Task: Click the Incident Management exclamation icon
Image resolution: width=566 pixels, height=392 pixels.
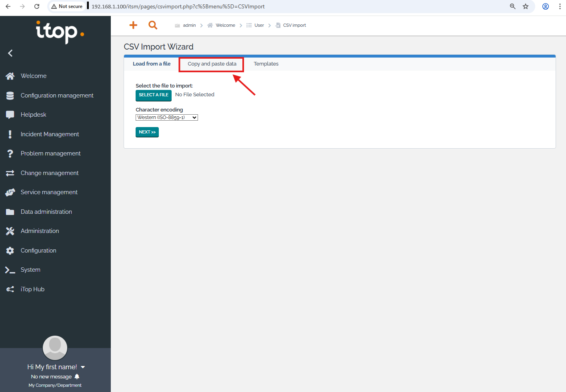Action: (10, 134)
